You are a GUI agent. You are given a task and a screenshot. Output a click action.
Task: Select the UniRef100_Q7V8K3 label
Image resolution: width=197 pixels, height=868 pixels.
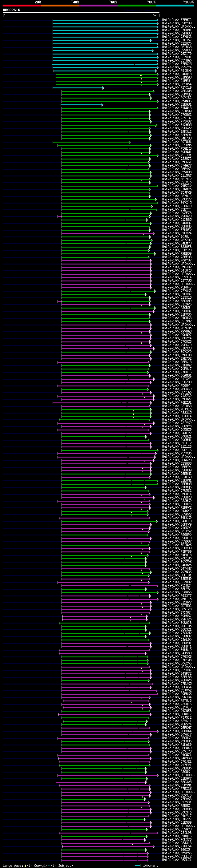[177, 291]
